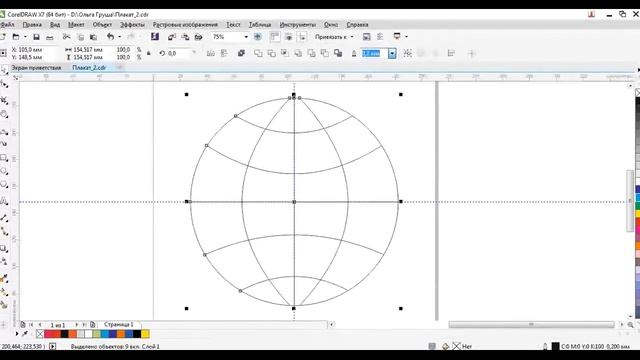Select the Eyedropper tool in the toolbox
640x360 pixels.
[x=4, y=279]
